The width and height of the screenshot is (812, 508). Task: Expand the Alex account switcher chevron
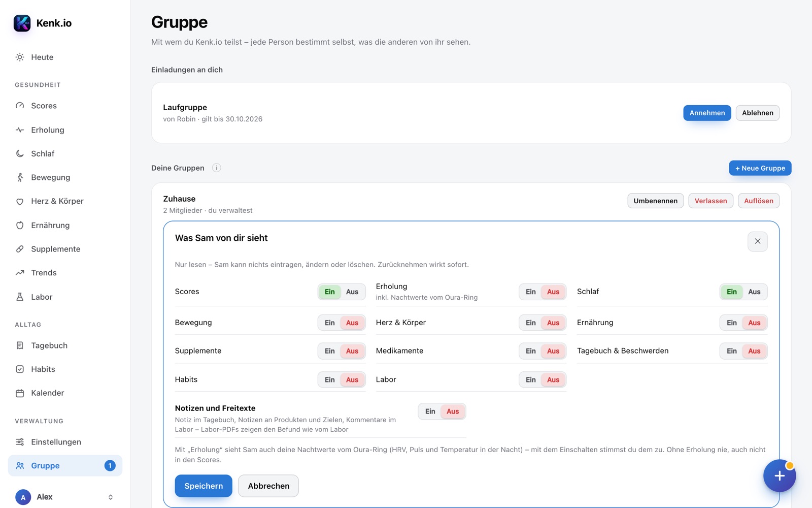click(111, 497)
